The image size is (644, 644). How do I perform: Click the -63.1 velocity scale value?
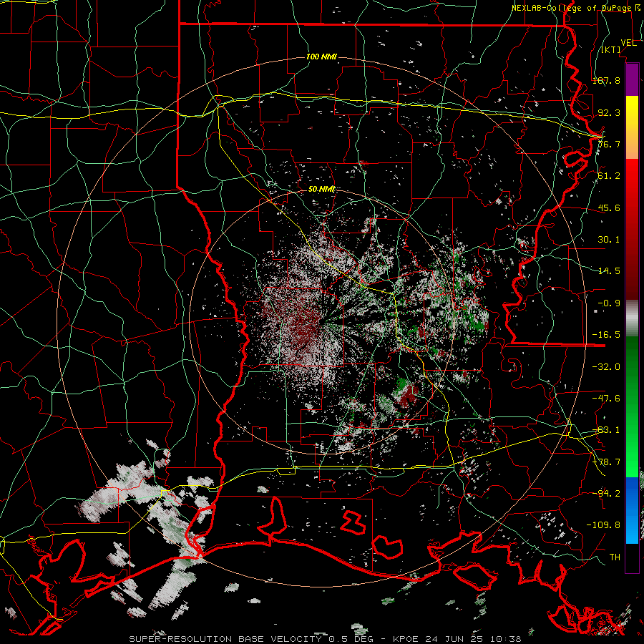click(606, 430)
